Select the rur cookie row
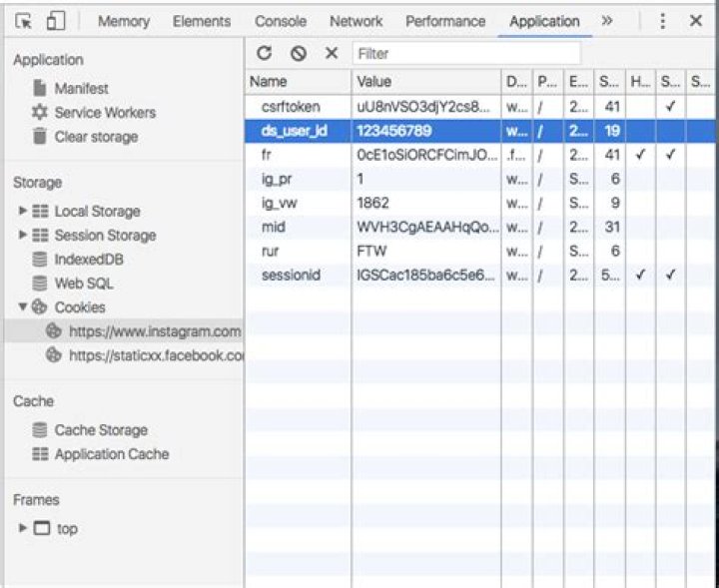Screen dimensions: 719x588 480,251
